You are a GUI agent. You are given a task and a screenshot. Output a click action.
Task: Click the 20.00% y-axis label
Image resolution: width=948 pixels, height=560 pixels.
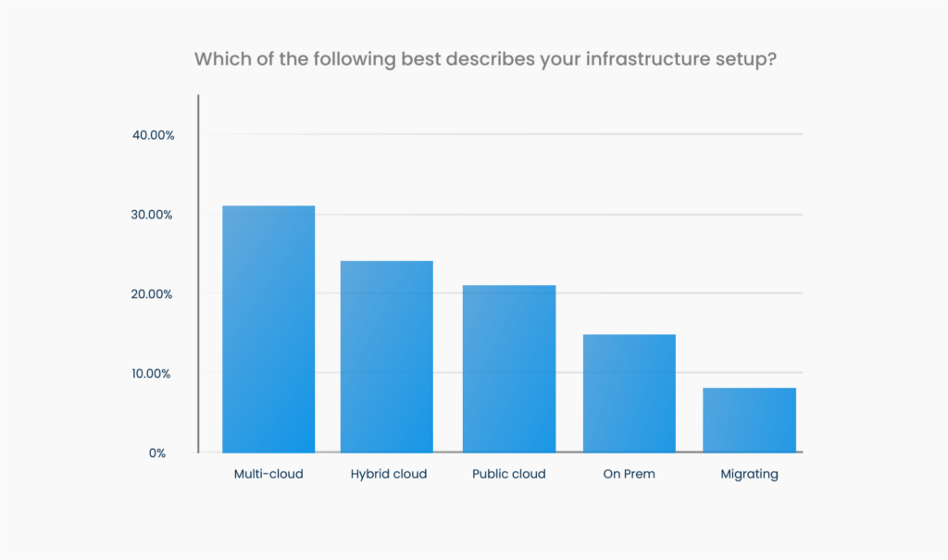tap(154, 294)
